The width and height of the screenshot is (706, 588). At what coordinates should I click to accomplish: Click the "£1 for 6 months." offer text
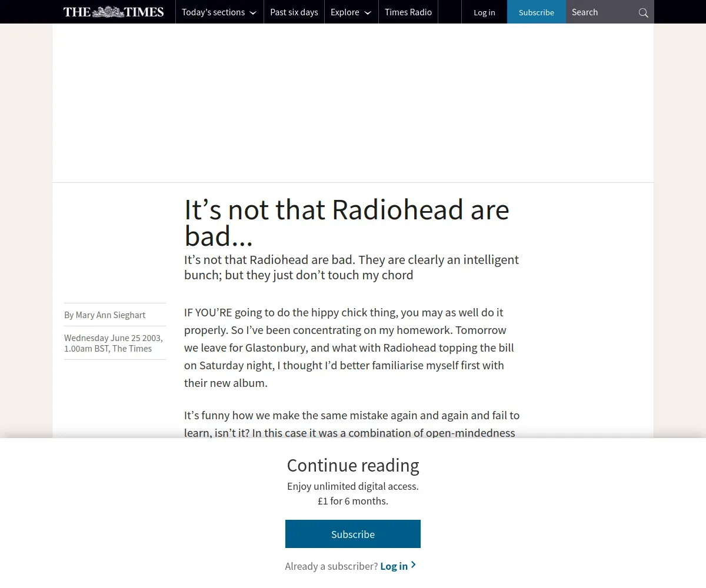coord(353,501)
